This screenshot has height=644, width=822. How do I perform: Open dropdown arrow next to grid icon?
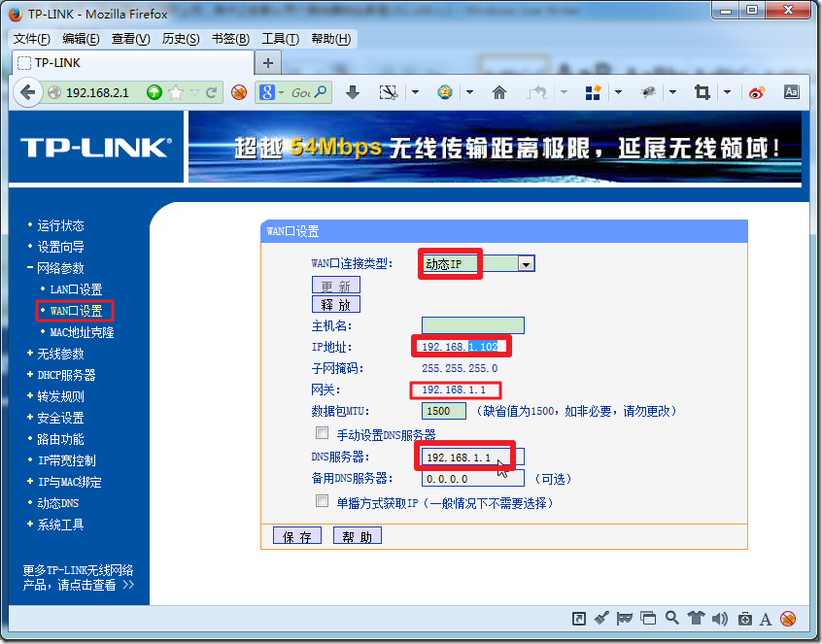click(x=618, y=92)
